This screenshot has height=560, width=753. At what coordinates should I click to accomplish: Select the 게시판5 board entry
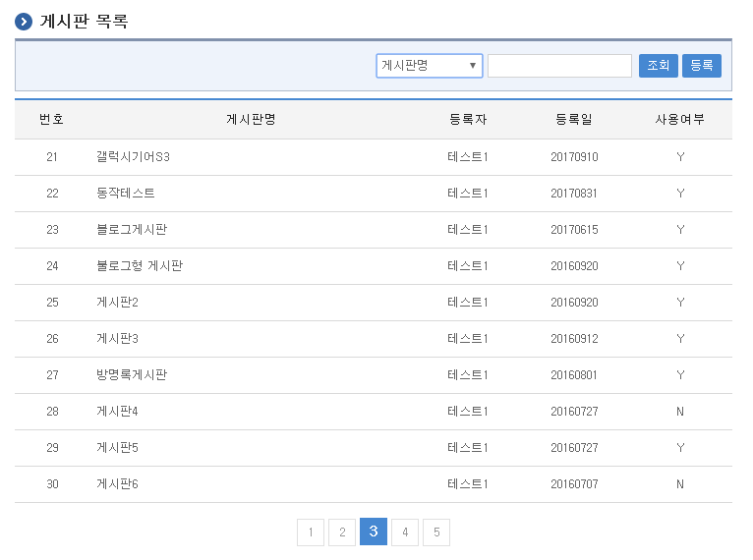pos(117,448)
